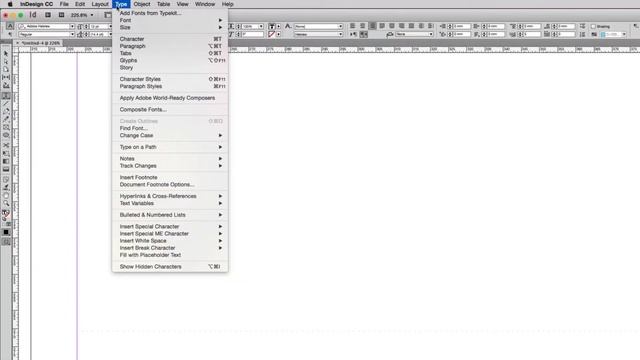Choose Character from the Type menu
The image size is (640, 360).
point(170,39)
